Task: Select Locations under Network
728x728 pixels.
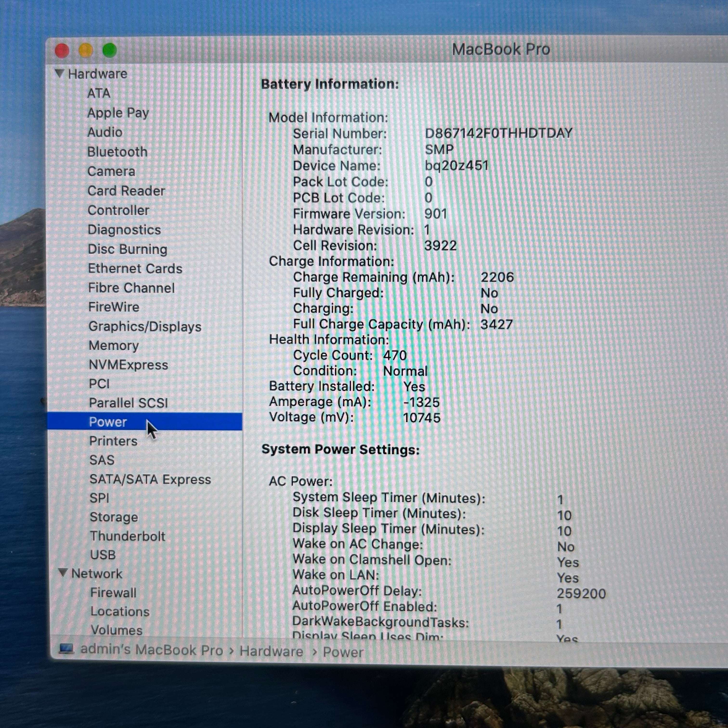Action: point(120,611)
